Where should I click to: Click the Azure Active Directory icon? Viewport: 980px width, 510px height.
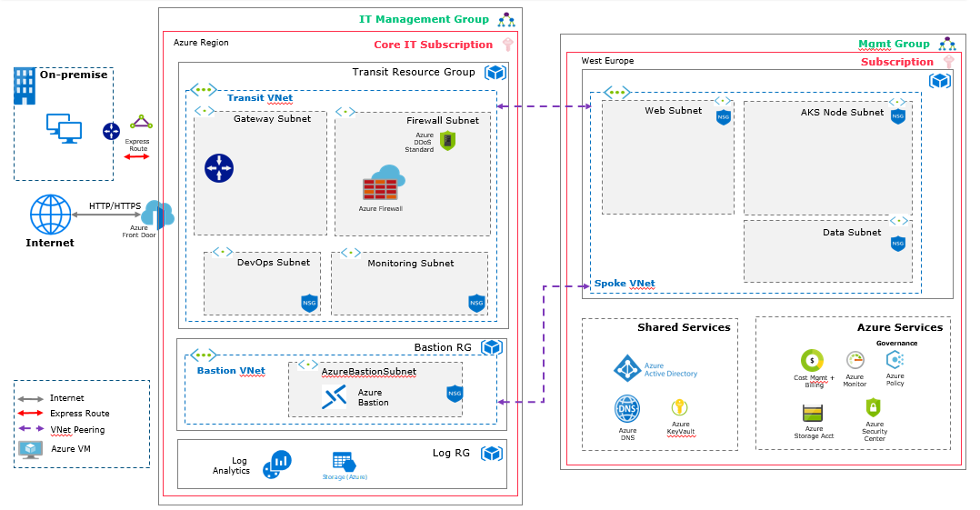coord(626,368)
